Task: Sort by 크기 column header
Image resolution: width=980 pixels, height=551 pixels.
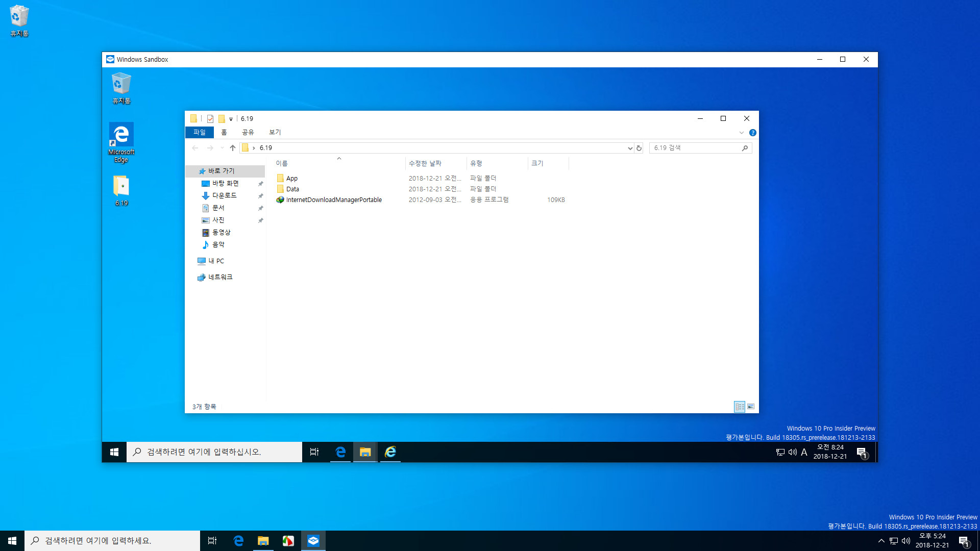Action: pyautogui.click(x=548, y=163)
